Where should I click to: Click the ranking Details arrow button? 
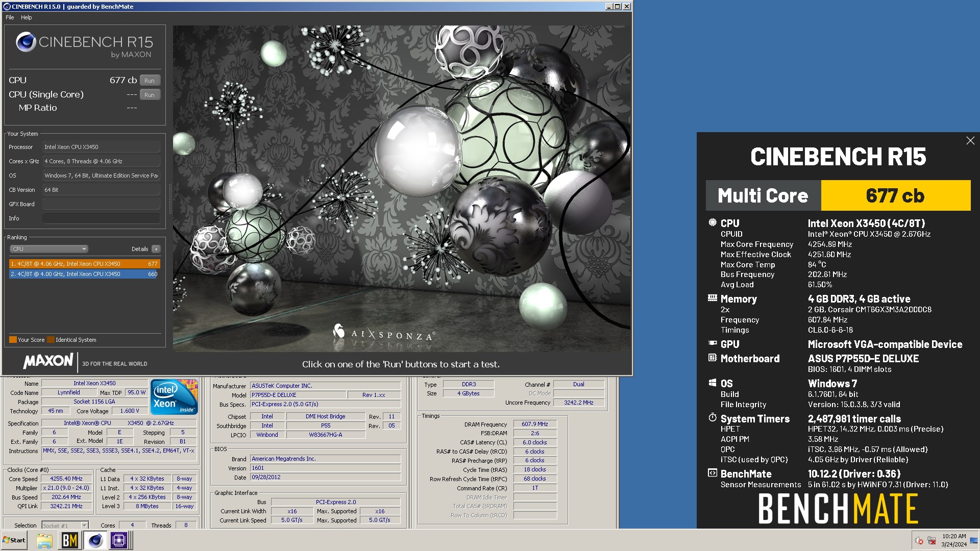point(156,249)
